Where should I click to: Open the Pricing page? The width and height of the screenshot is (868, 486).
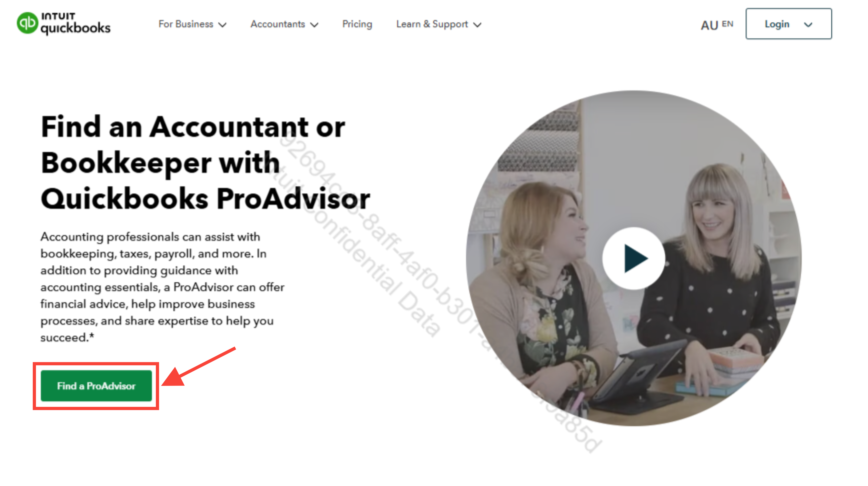357,24
